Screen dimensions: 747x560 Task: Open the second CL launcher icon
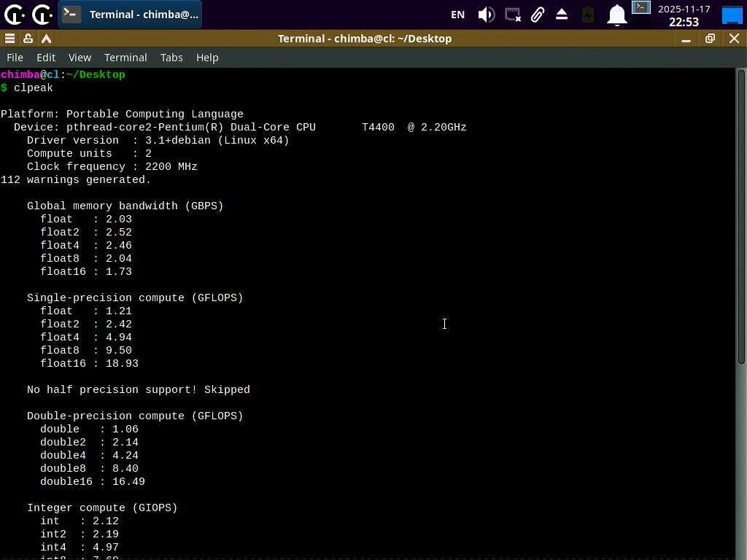[x=42, y=15]
